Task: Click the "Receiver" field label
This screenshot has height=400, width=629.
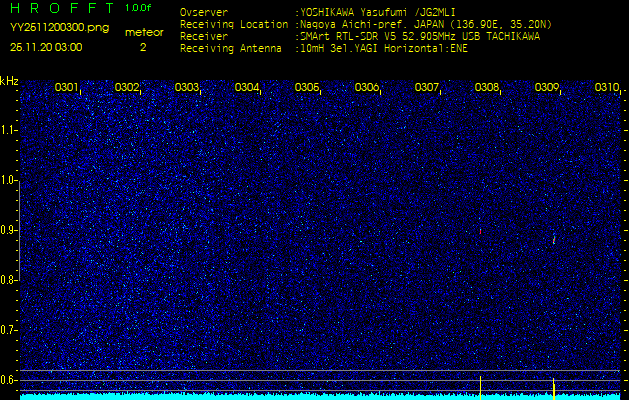Action: coord(204,37)
